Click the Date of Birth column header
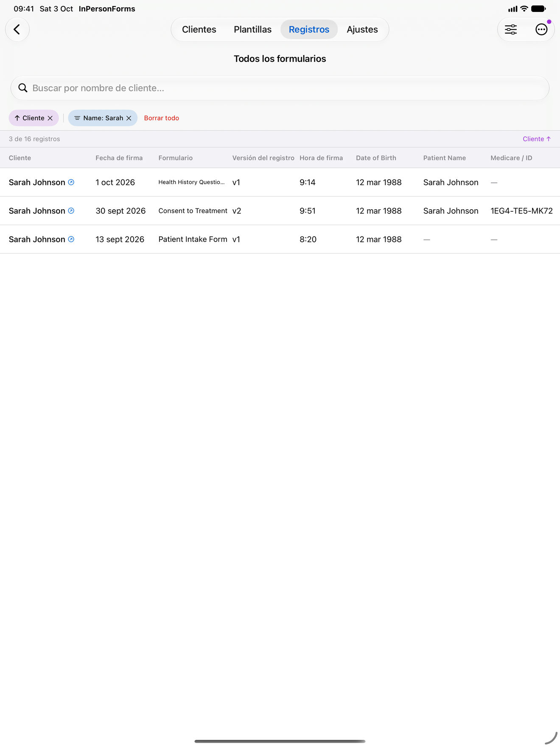The height and width of the screenshot is (747, 560). coord(376,158)
